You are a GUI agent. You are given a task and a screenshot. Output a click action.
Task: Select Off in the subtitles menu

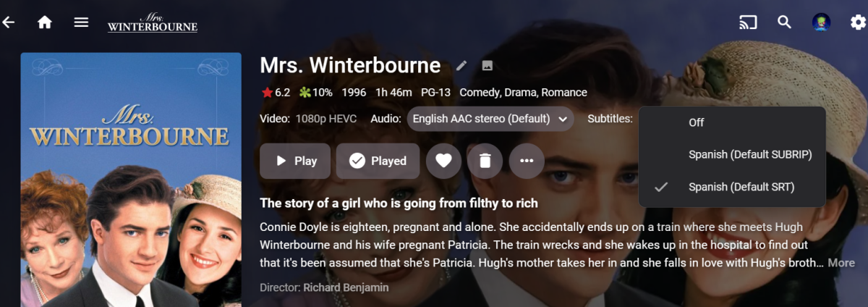pyautogui.click(x=696, y=122)
